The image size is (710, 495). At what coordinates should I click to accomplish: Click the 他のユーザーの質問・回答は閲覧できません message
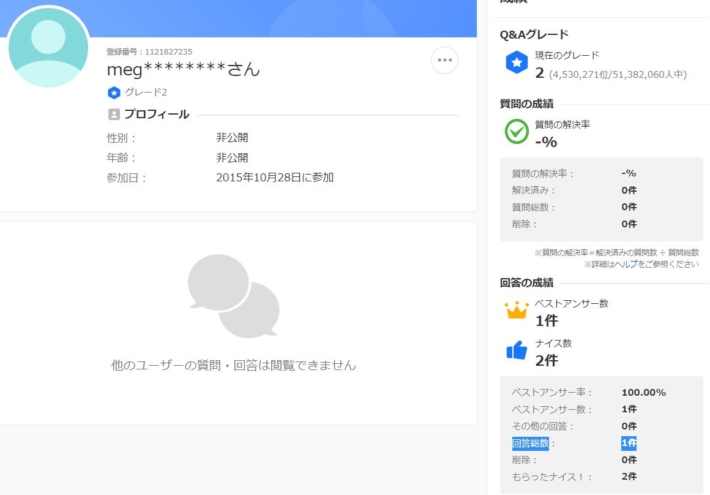point(234,365)
